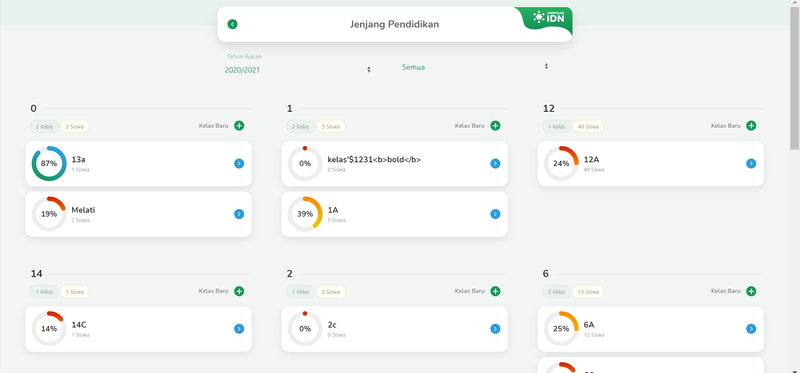Select the class name '12A'

coord(591,160)
